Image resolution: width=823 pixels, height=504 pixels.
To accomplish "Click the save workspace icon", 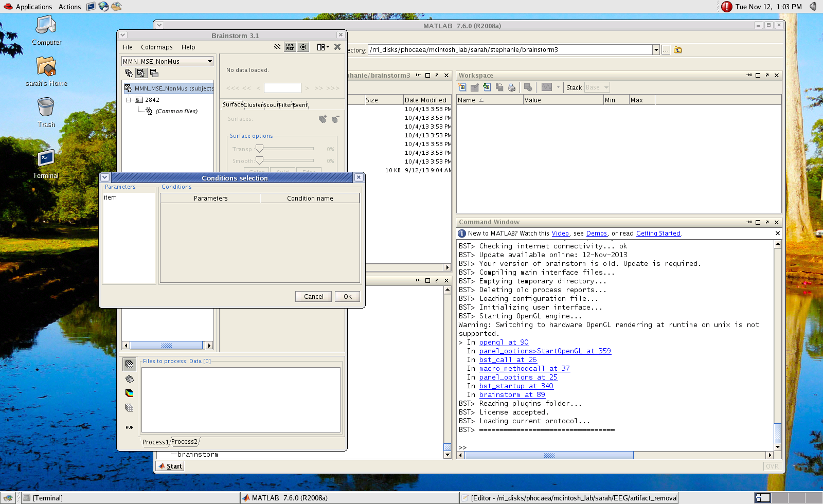I will pos(499,87).
